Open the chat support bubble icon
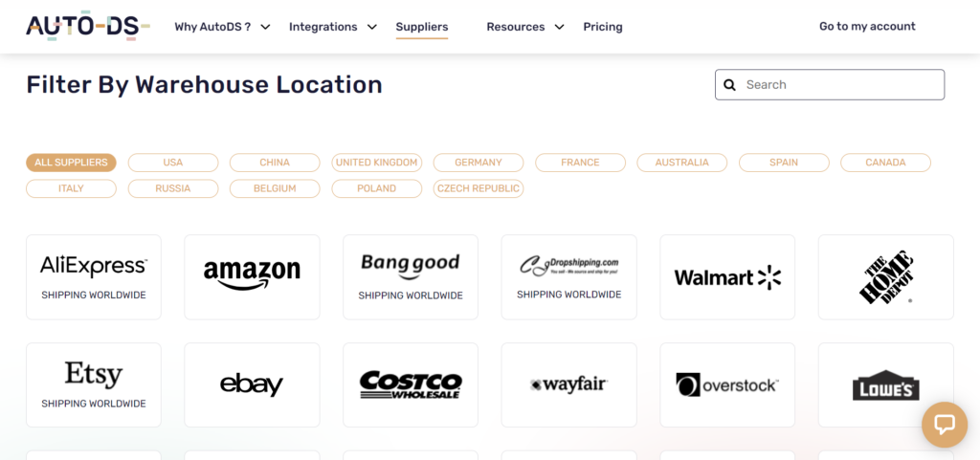Viewport: 980px width, 460px height. click(x=945, y=425)
